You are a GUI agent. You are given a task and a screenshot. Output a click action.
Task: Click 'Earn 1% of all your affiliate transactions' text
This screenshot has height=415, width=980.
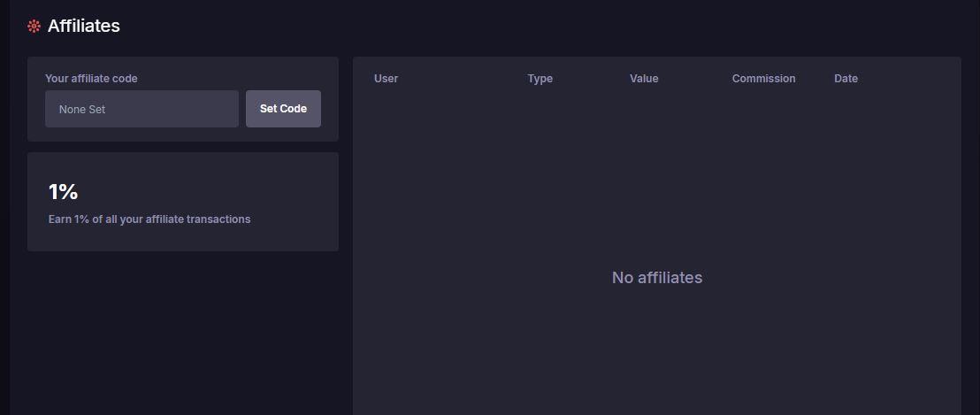[149, 219]
